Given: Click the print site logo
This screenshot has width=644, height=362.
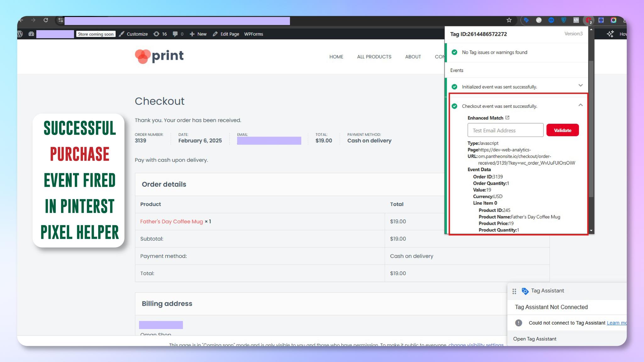Looking at the screenshot, I should pyautogui.click(x=159, y=56).
